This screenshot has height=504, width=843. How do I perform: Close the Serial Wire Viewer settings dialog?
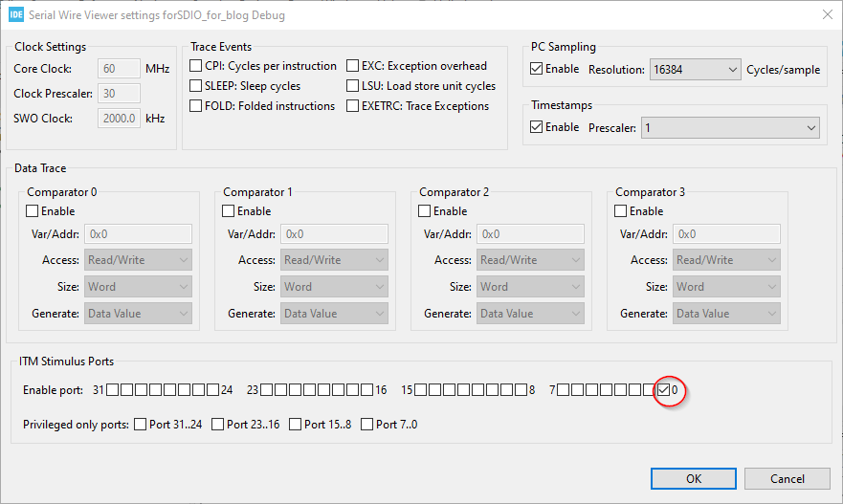828,14
